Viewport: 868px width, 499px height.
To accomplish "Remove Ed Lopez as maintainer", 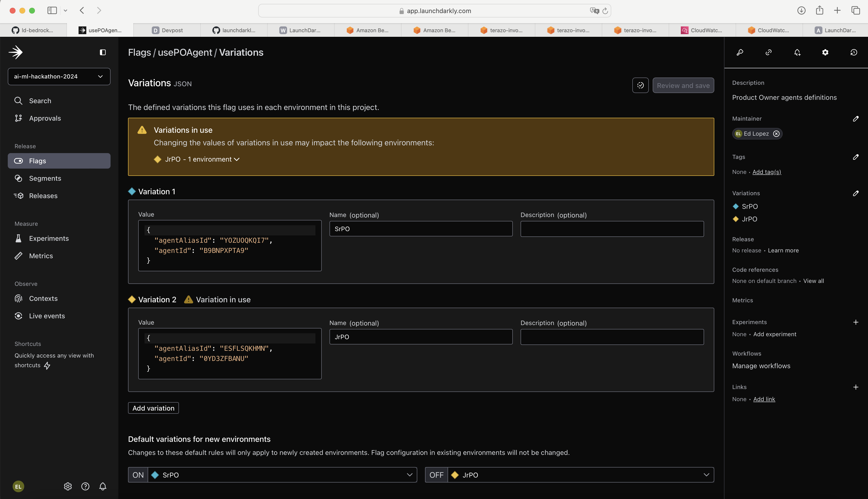I will (776, 134).
